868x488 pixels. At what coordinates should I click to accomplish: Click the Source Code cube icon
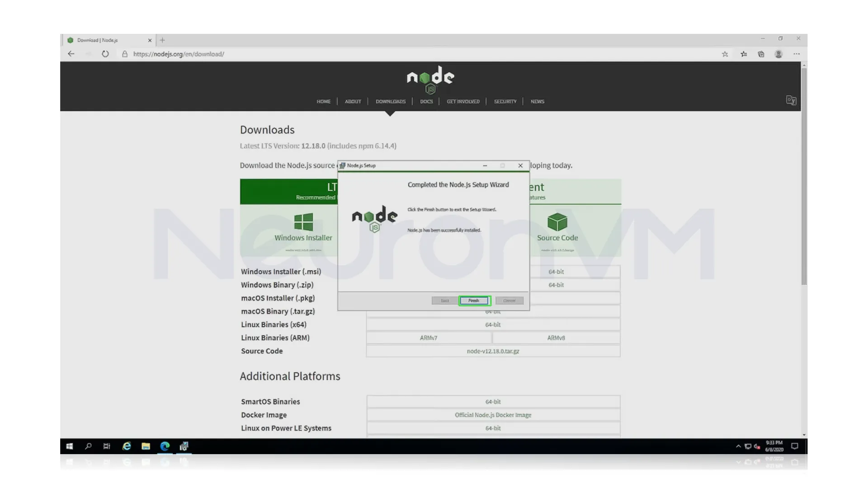click(x=557, y=222)
